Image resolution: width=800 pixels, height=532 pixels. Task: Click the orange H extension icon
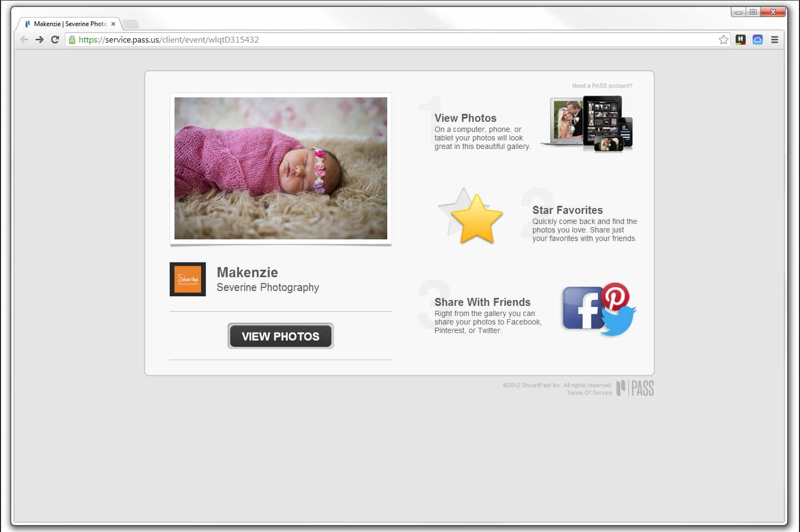coord(740,39)
